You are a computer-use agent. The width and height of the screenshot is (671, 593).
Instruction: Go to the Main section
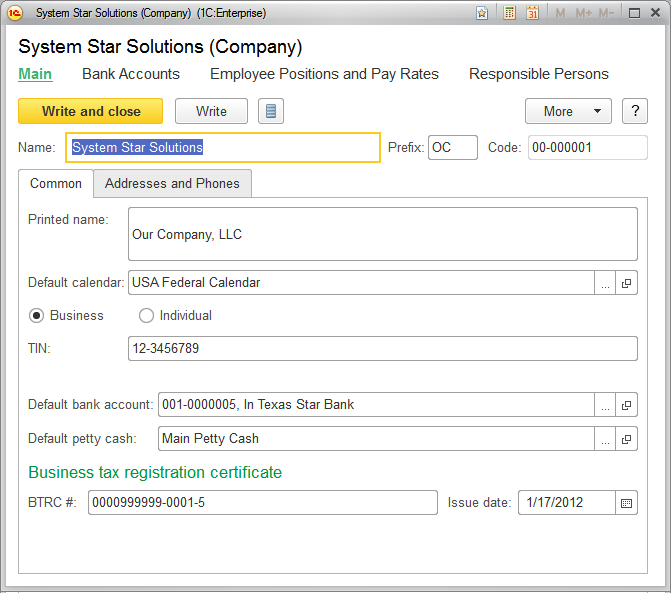[35, 74]
